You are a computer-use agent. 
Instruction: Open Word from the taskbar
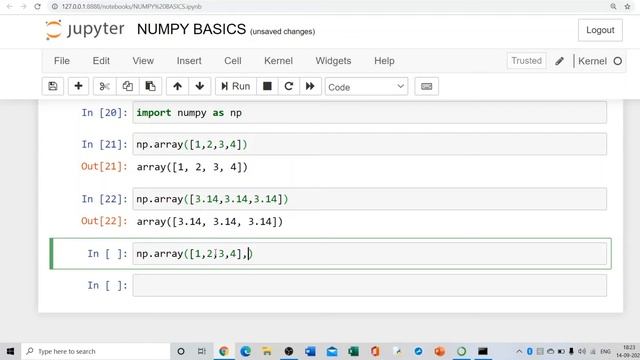click(310, 351)
